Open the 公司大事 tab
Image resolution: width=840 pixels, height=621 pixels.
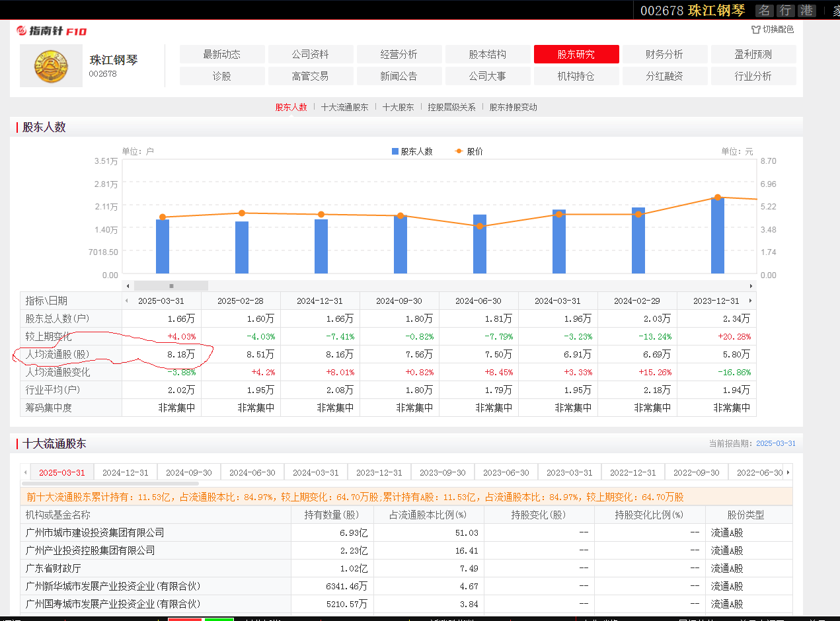tap(488, 76)
